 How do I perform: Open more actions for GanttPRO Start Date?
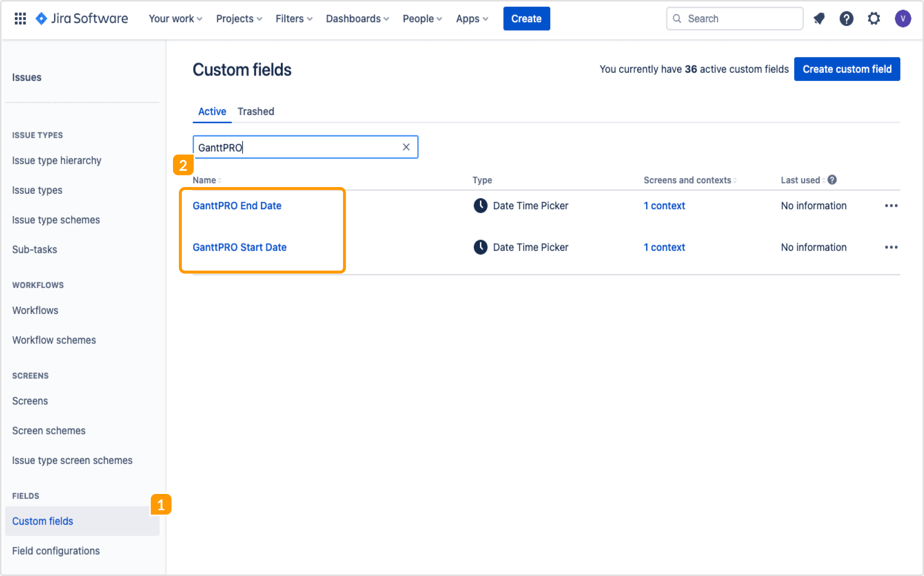891,247
